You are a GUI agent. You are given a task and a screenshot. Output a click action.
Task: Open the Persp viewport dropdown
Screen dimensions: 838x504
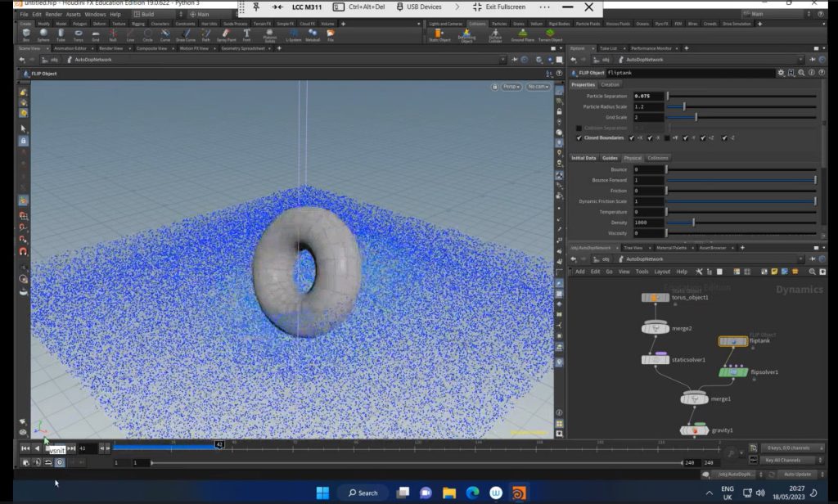point(511,87)
